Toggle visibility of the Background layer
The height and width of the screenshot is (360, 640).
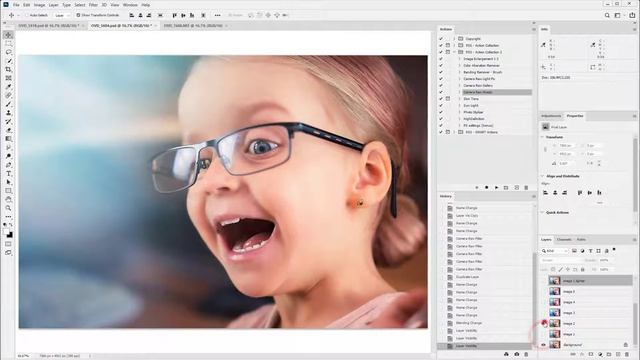pyautogui.click(x=544, y=345)
